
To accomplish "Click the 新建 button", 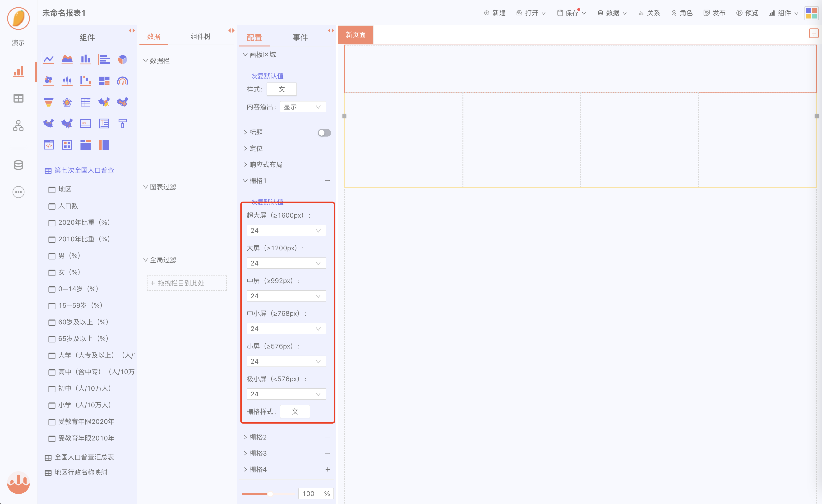I will [495, 13].
